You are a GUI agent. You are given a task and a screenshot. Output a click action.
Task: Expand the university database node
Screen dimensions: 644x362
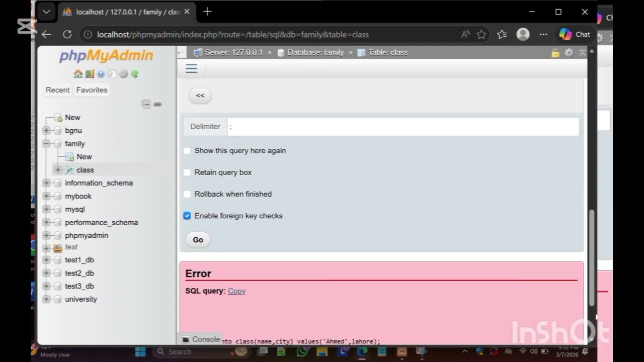point(46,299)
